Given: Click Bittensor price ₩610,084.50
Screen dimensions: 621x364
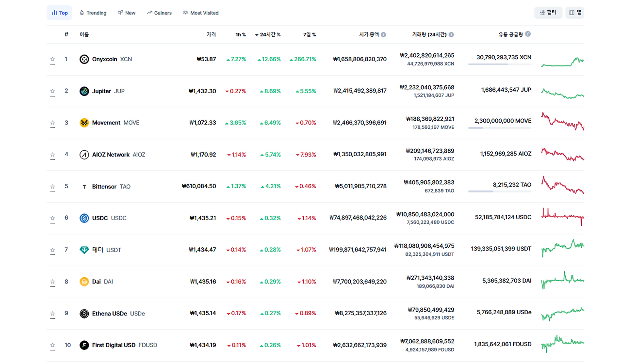Looking at the screenshot, I should click(x=199, y=186).
